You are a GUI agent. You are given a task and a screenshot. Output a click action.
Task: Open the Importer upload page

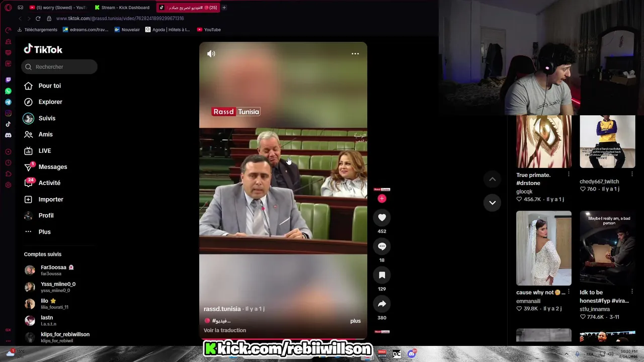pos(51,200)
